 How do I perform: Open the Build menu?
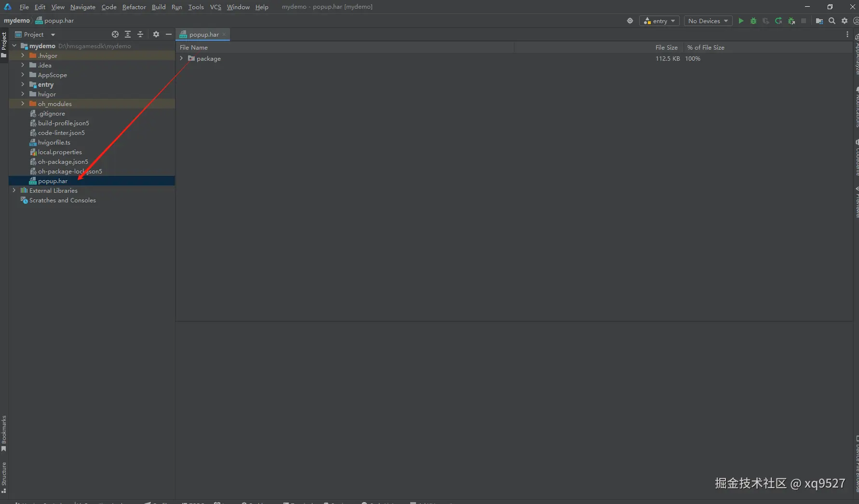159,7
